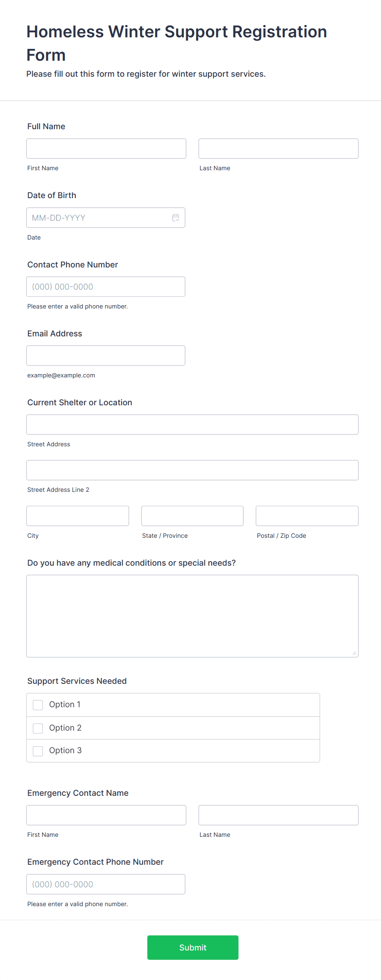
Task: Click the Street Address input
Action: tap(192, 425)
